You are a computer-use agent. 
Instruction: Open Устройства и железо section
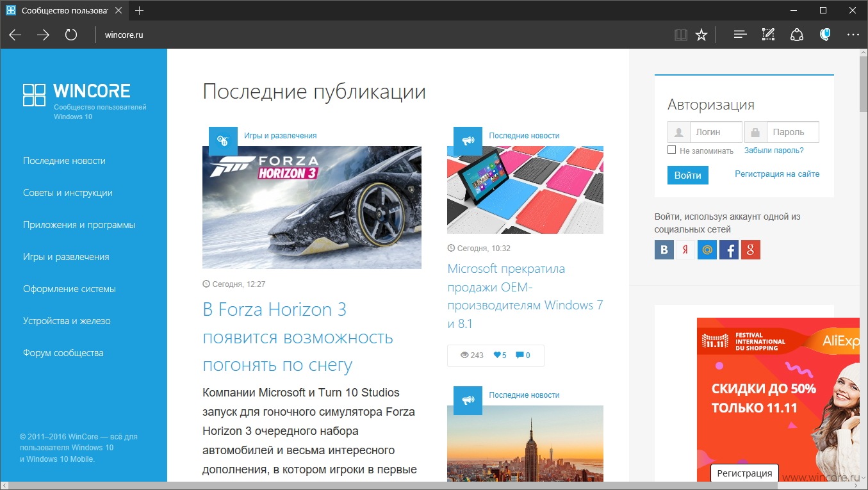pos(67,321)
